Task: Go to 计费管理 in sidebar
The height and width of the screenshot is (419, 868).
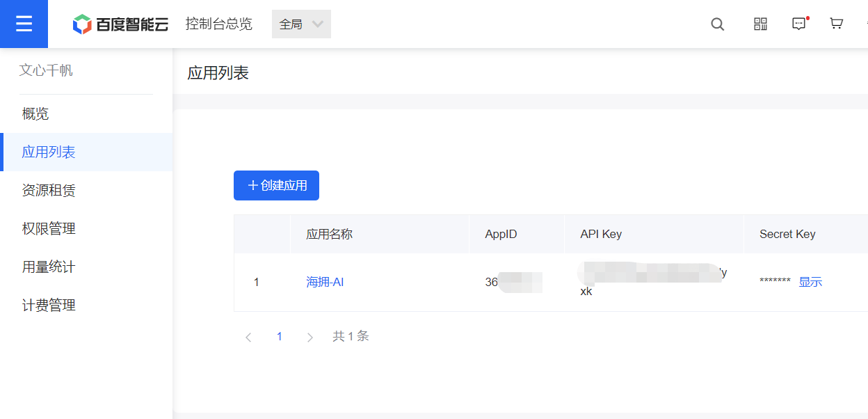Action: pos(49,306)
